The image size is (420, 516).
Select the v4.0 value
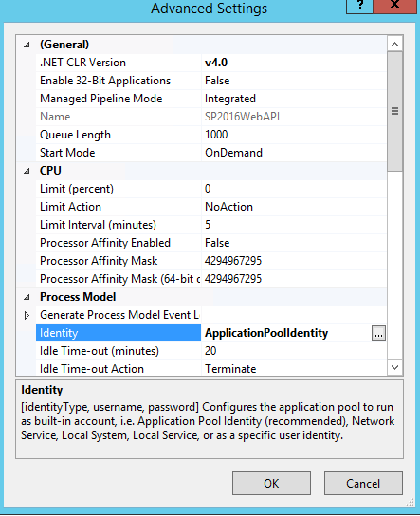[216, 63]
